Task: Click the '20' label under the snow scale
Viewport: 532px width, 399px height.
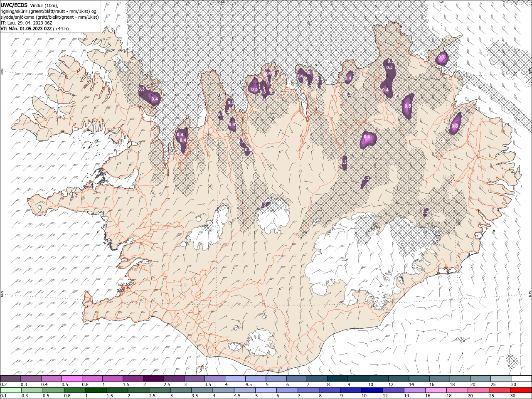Action: click(x=473, y=384)
